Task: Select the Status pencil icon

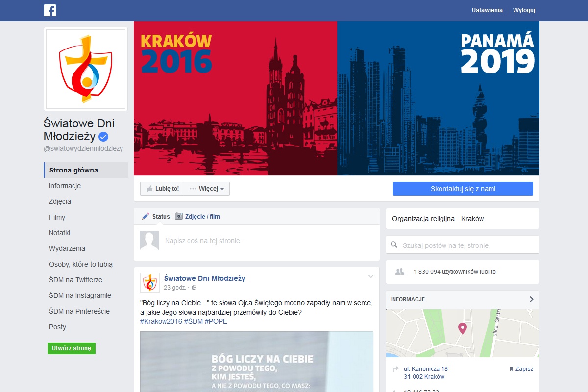Action: click(145, 216)
